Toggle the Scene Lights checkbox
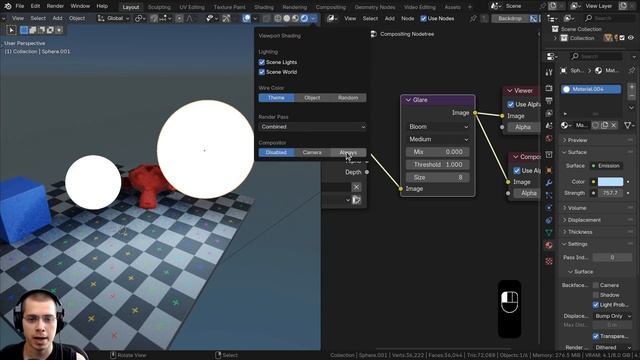The height and width of the screenshot is (360, 640). 262,62
